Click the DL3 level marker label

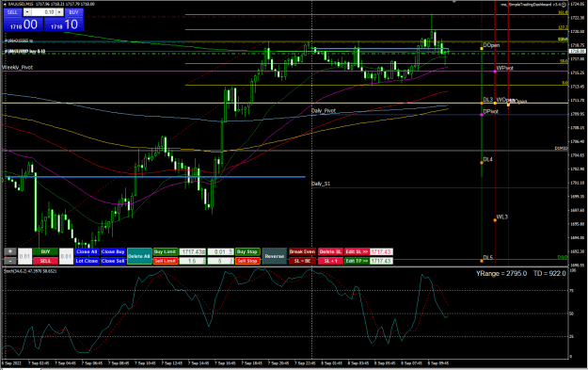tap(488, 100)
